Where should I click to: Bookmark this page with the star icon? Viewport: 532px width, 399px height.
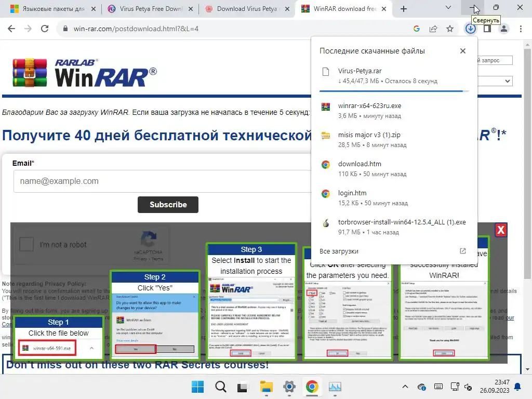pos(450,29)
